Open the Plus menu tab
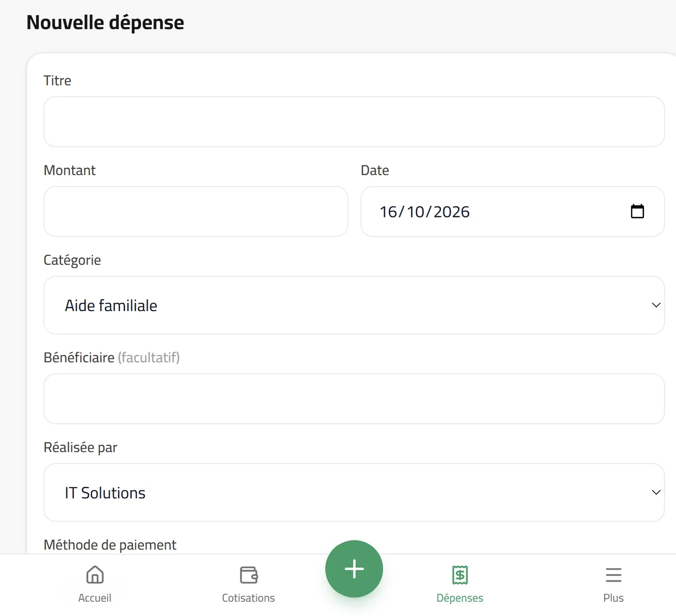 tap(613, 584)
